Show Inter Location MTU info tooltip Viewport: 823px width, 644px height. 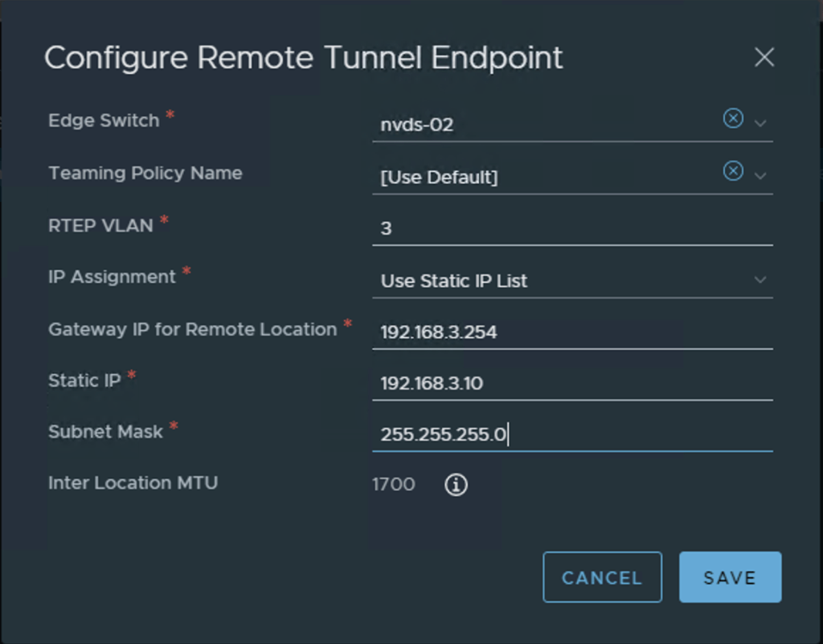(456, 484)
